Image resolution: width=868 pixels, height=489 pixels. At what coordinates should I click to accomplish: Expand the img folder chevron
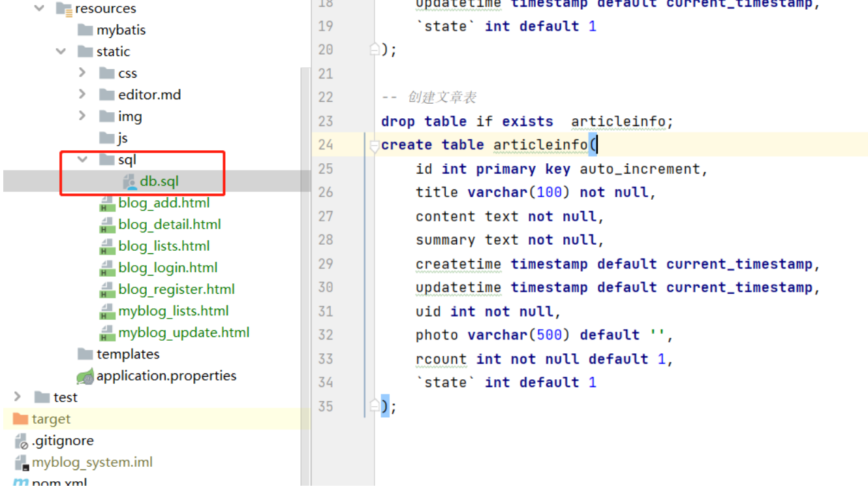(x=82, y=116)
